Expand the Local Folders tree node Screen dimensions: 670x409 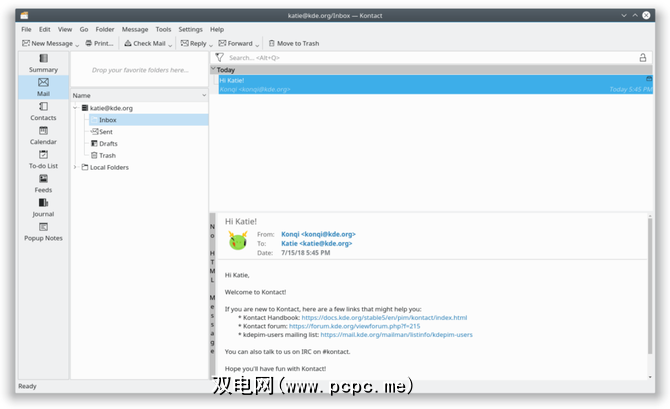tap(75, 167)
